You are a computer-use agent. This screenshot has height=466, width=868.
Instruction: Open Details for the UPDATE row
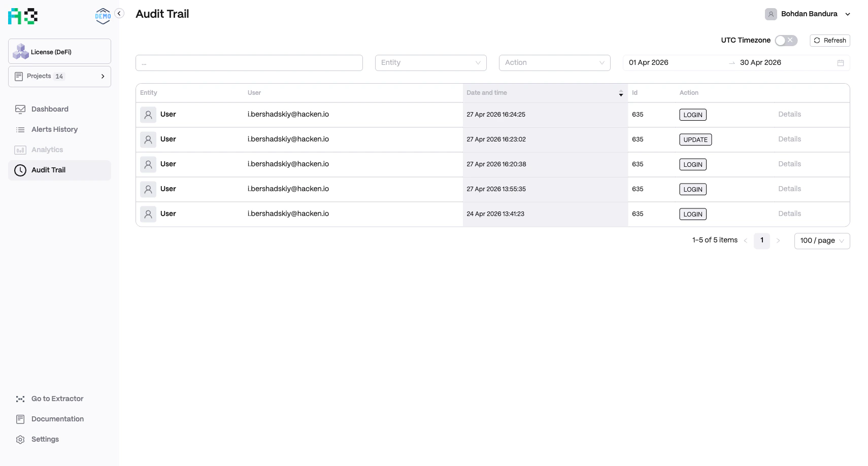[789, 139]
